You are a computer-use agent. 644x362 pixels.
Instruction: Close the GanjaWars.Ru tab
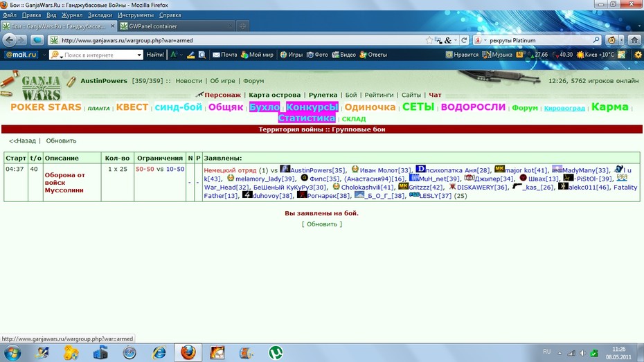pyautogui.click(x=113, y=26)
